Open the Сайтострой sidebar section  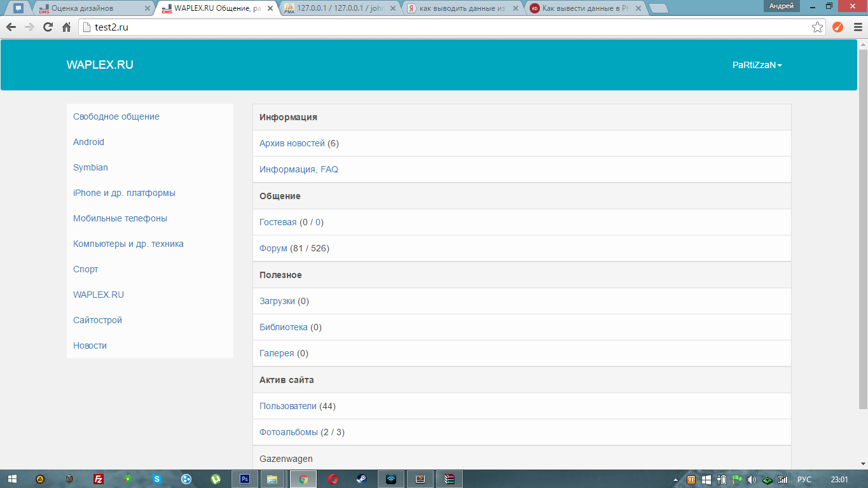tap(97, 320)
